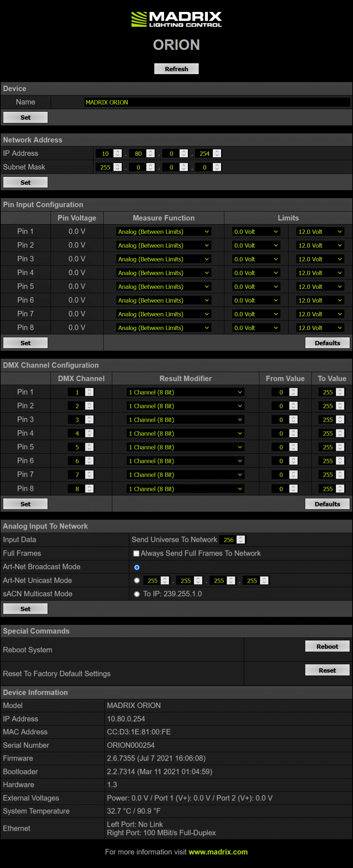This screenshot has width=353, height=868.
Task: Click Pin 1 To Value field 255
Action: click(327, 392)
